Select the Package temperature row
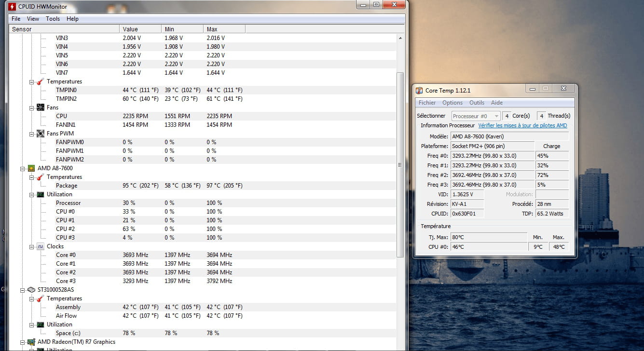 click(203, 186)
